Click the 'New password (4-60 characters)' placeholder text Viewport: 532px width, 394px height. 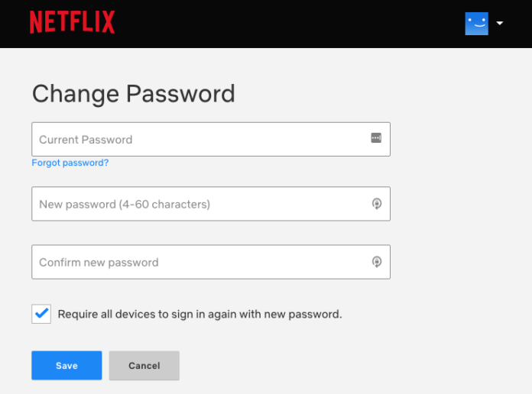coord(125,205)
